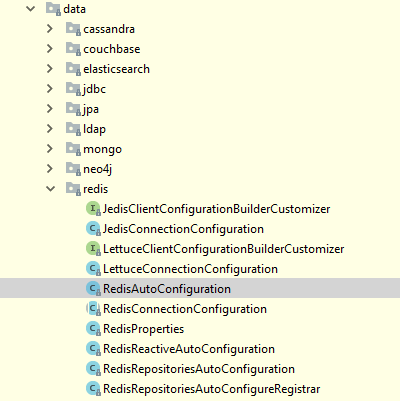
Task: Select the ldap package
Action: pos(94,129)
